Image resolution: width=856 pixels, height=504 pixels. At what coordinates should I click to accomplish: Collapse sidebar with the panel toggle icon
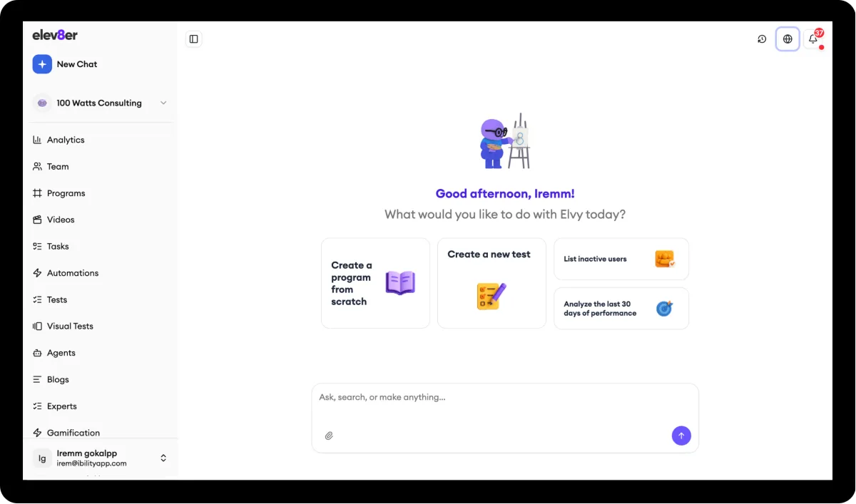pyautogui.click(x=194, y=39)
